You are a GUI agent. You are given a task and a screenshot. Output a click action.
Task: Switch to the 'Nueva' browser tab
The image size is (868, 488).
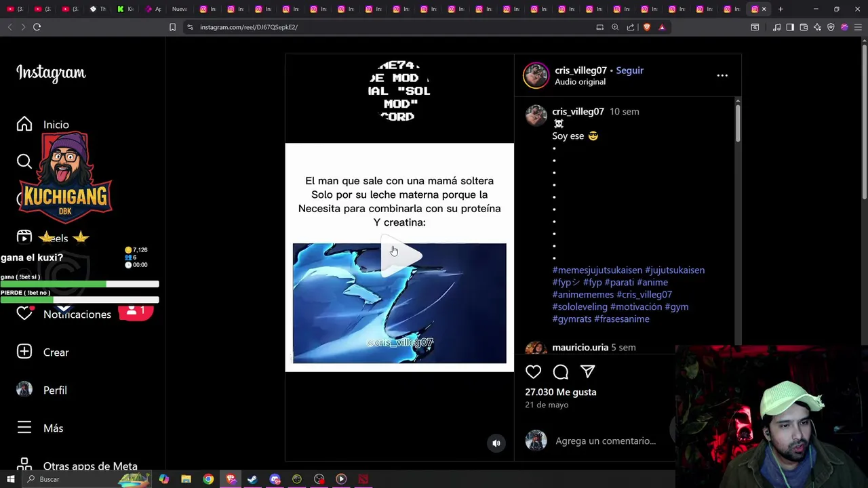(180, 9)
